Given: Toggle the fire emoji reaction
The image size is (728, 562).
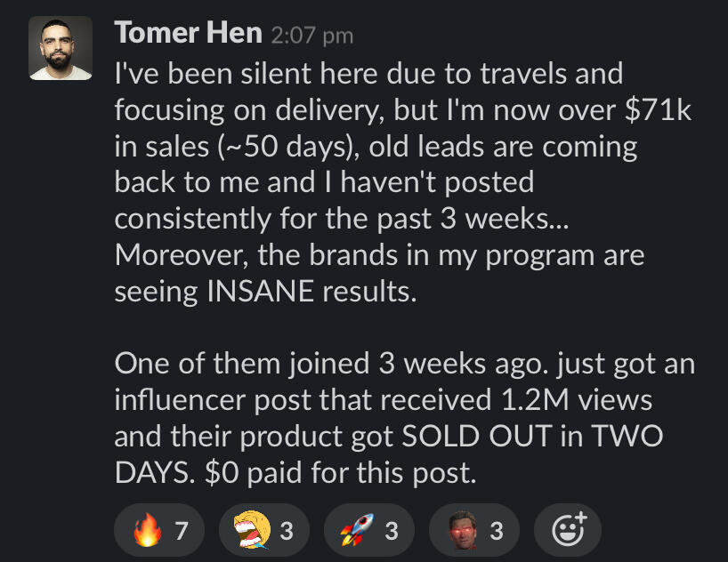Looking at the screenshot, I should click(160, 532).
